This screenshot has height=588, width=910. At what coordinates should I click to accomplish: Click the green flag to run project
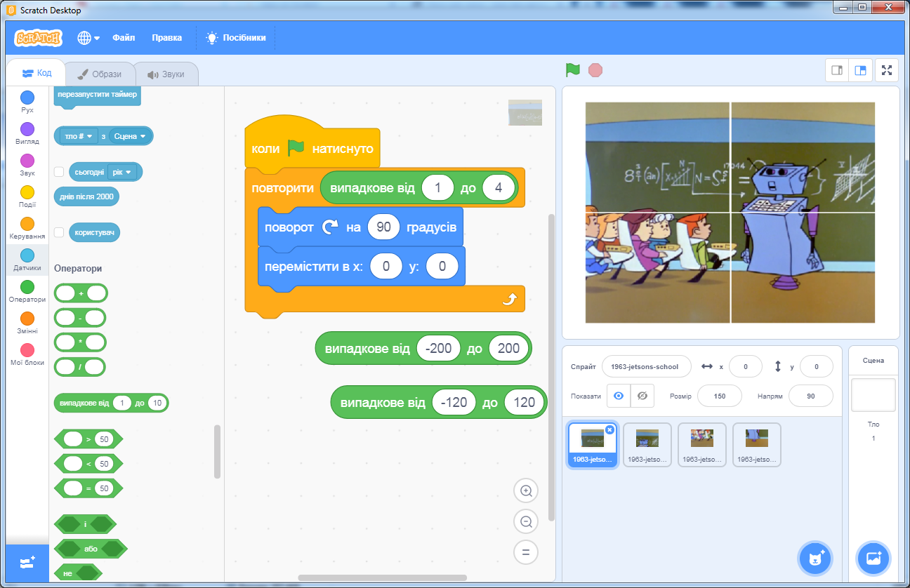[573, 69]
